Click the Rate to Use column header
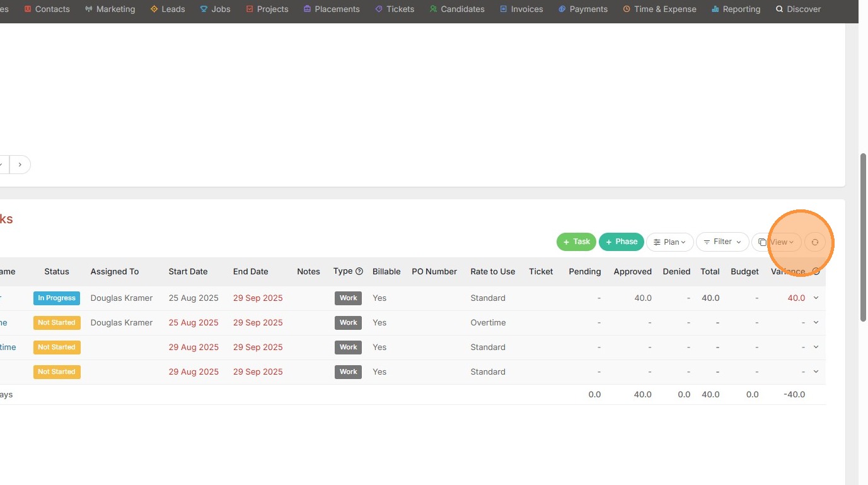Image resolution: width=868 pixels, height=485 pixels. (x=493, y=272)
